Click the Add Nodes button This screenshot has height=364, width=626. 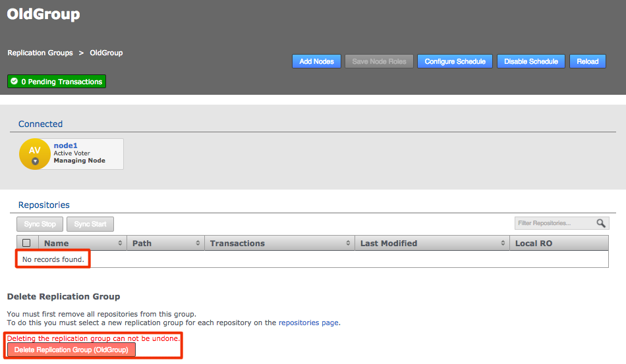(x=316, y=61)
